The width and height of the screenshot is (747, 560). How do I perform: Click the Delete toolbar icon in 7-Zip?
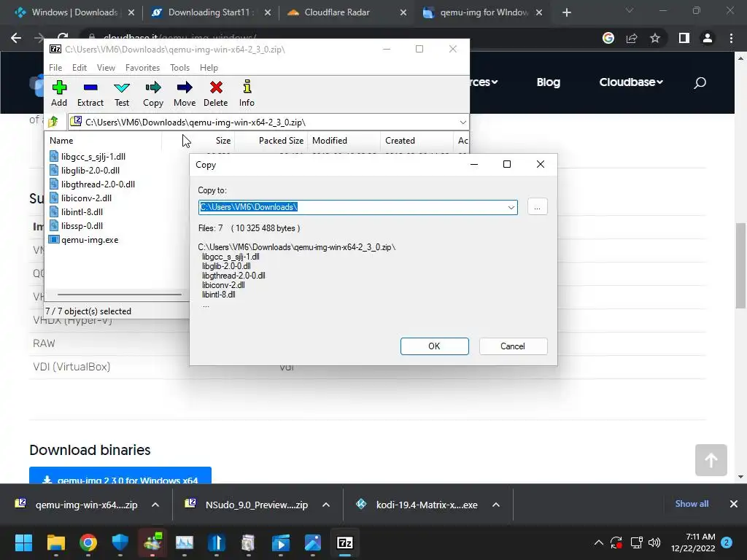click(x=216, y=93)
